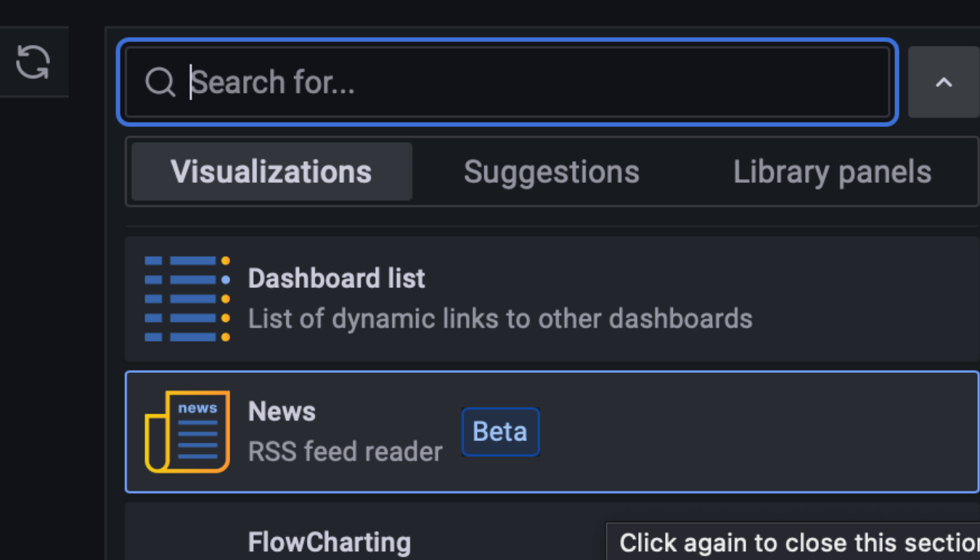980x560 pixels.
Task: Click "List of dynamic links" description text
Action: point(500,318)
